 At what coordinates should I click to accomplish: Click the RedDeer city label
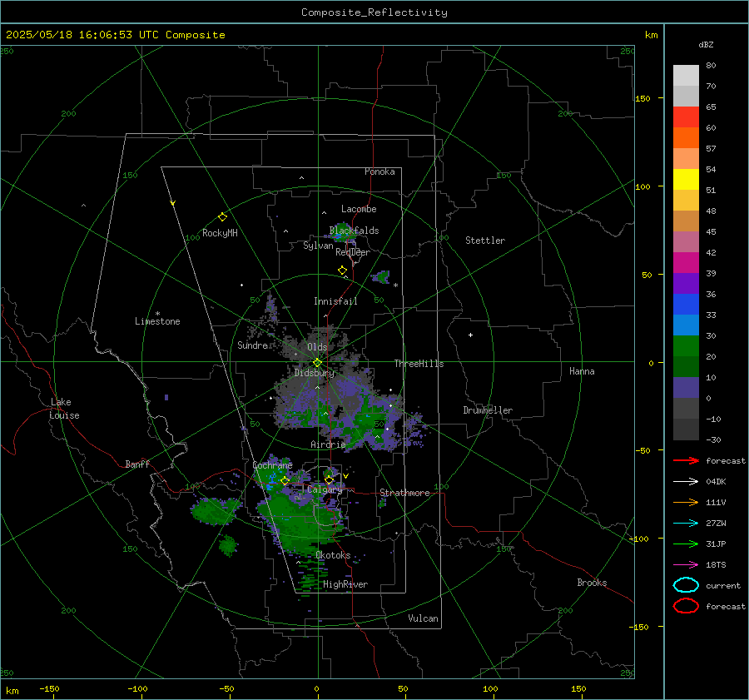point(353,252)
